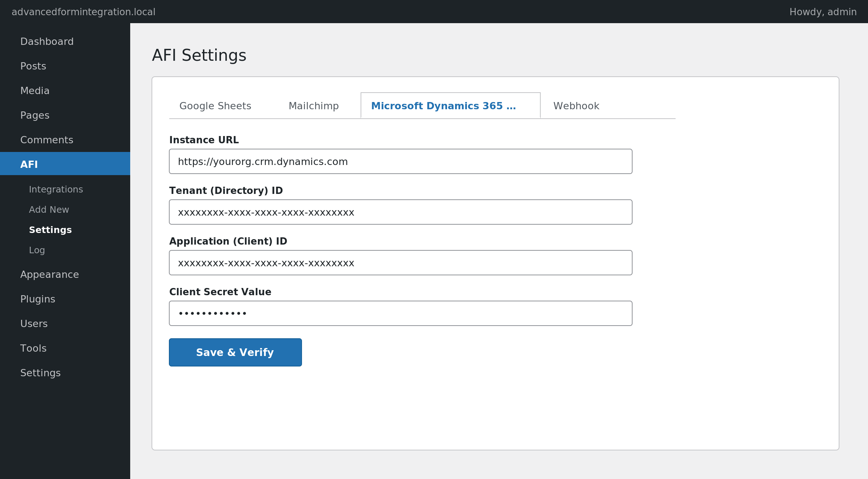Image resolution: width=868 pixels, height=479 pixels.
Task: Click into the Tenant (Directory) ID field
Action: coord(401,212)
